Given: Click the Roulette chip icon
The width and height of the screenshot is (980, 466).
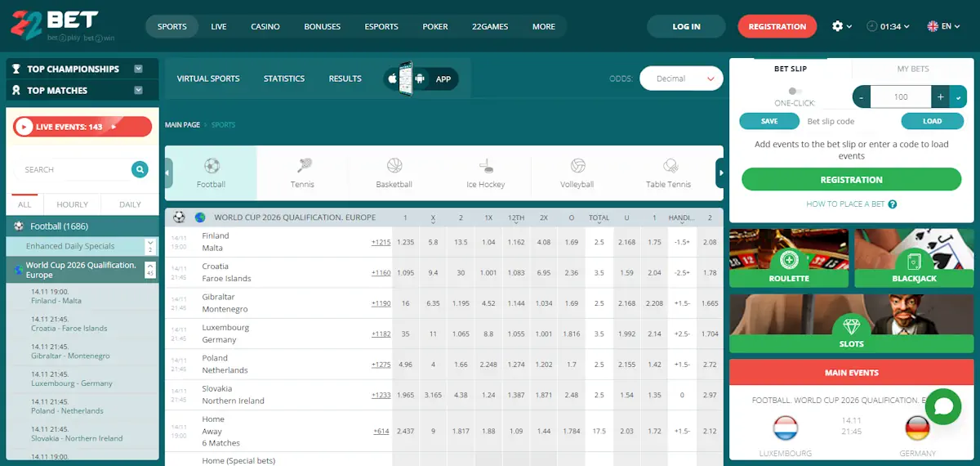Looking at the screenshot, I should coord(789,261).
